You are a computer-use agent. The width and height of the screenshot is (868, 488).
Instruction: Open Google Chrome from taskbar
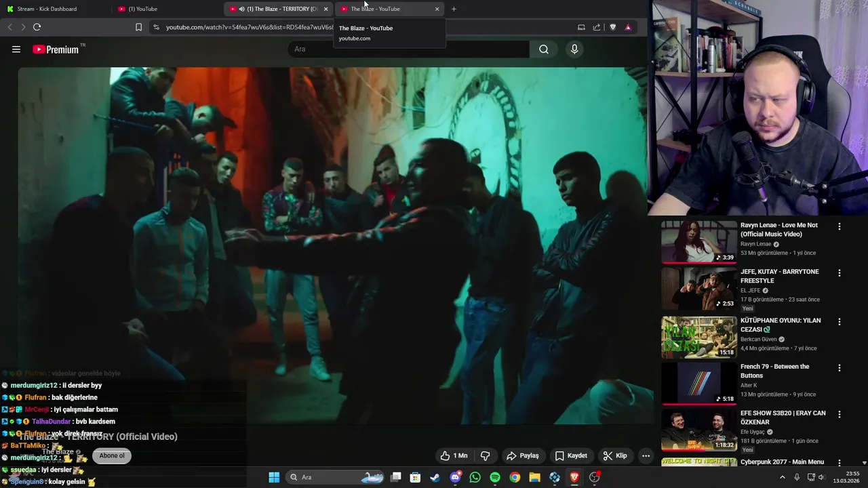pyautogui.click(x=515, y=477)
